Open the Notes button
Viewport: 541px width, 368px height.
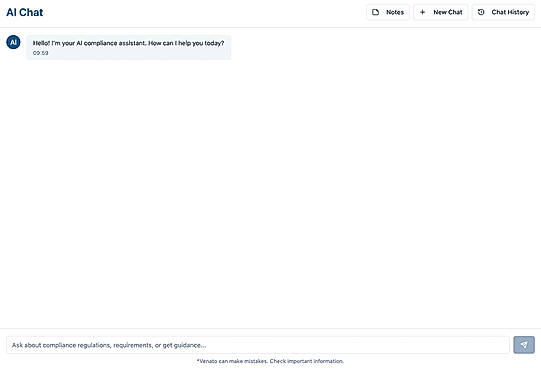[388, 12]
